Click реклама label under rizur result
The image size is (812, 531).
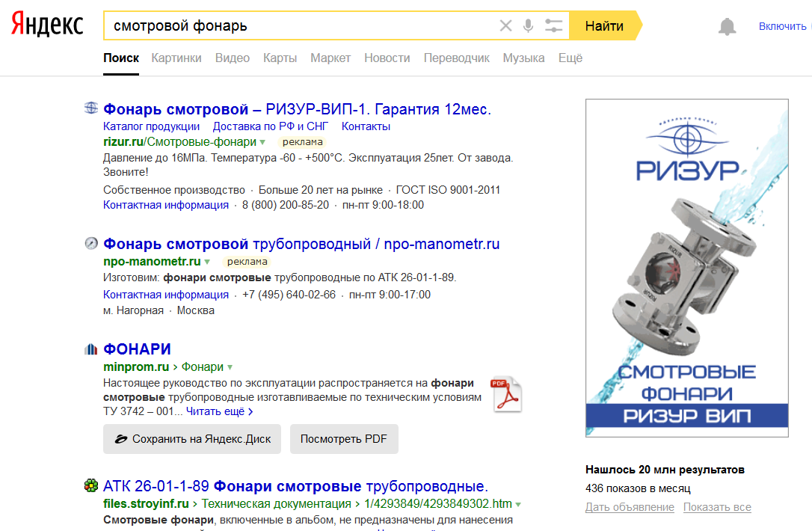click(302, 142)
